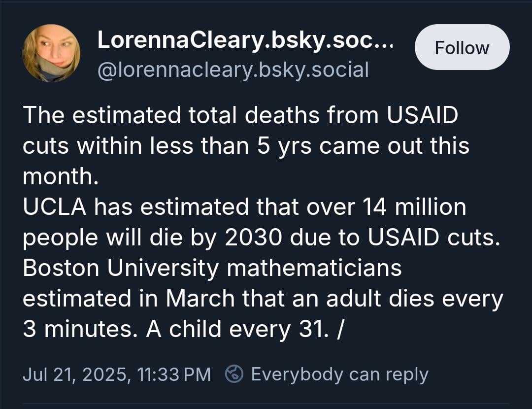Click the word "month." on the third line
Screen dimensions: 532x409
coord(61,176)
